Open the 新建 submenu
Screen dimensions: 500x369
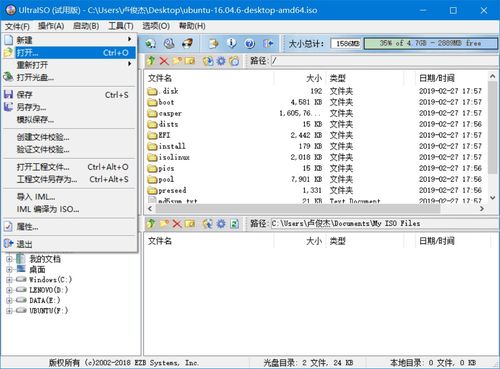(70, 40)
